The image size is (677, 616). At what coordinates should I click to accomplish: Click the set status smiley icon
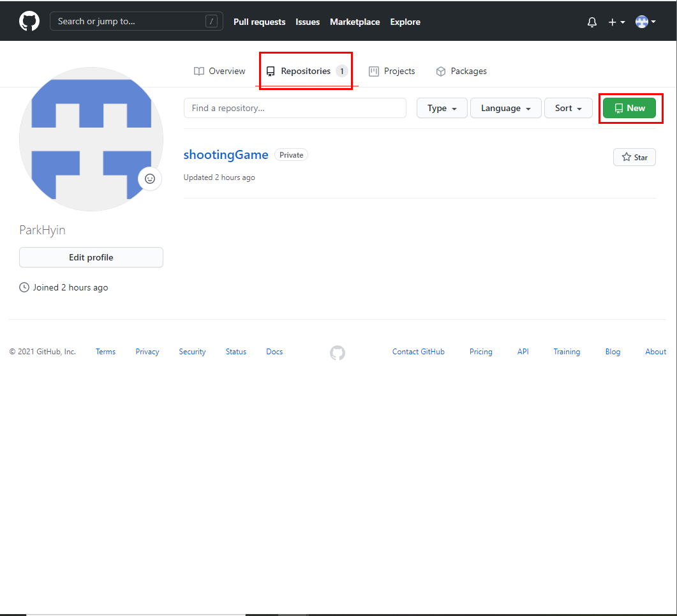(x=150, y=179)
